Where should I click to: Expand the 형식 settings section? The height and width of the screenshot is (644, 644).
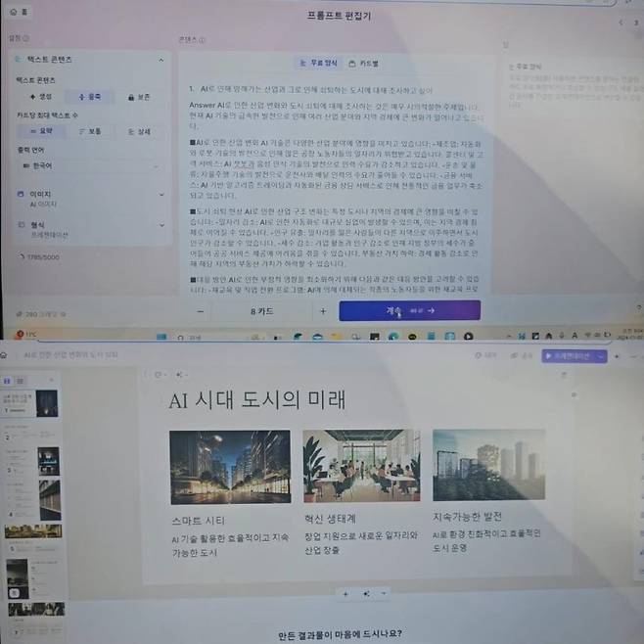coord(161,225)
